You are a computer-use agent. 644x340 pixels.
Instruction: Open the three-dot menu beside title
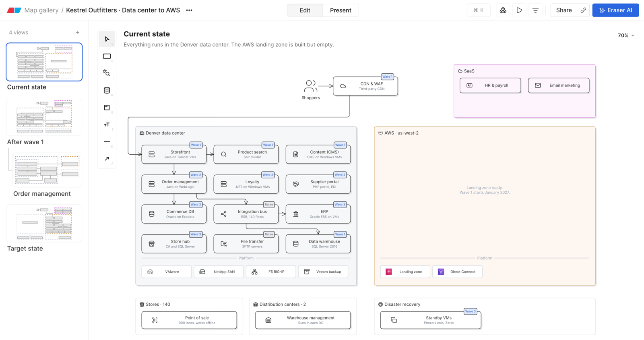189,10
